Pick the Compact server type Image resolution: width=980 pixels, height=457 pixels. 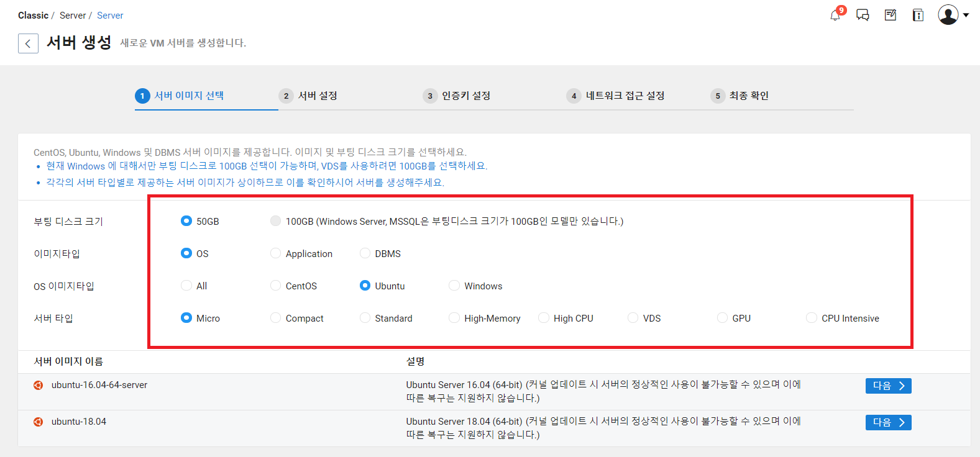pyautogui.click(x=275, y=318)
